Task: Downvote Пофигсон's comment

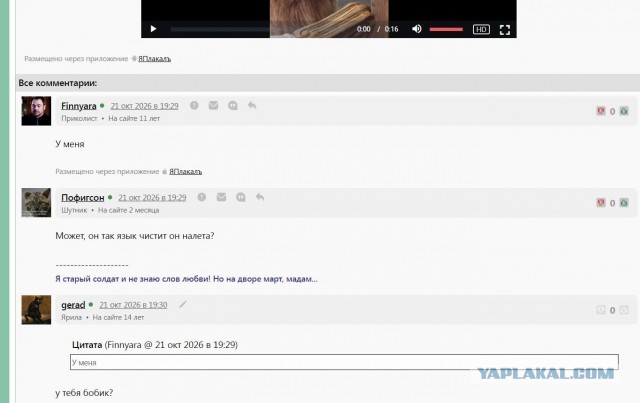Action: [x=601, y=203]
